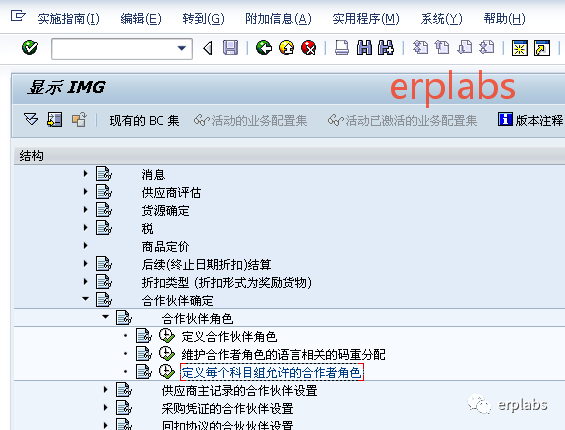Click the Expand All subtree icon
This screenshot has width=565, height=430.
tap(31, 119)
